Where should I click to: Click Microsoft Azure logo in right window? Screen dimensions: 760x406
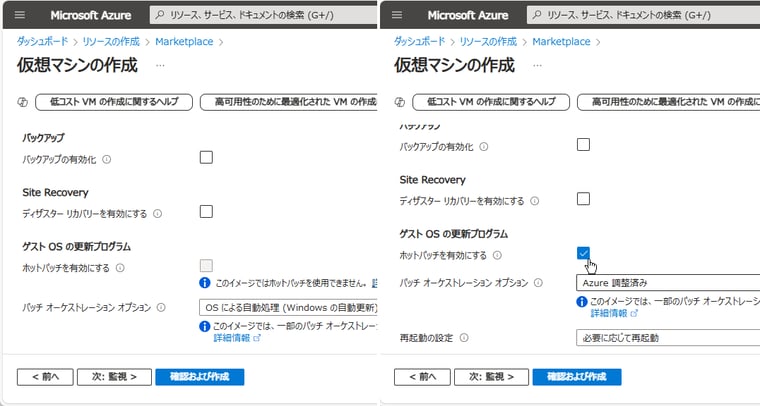468,15
